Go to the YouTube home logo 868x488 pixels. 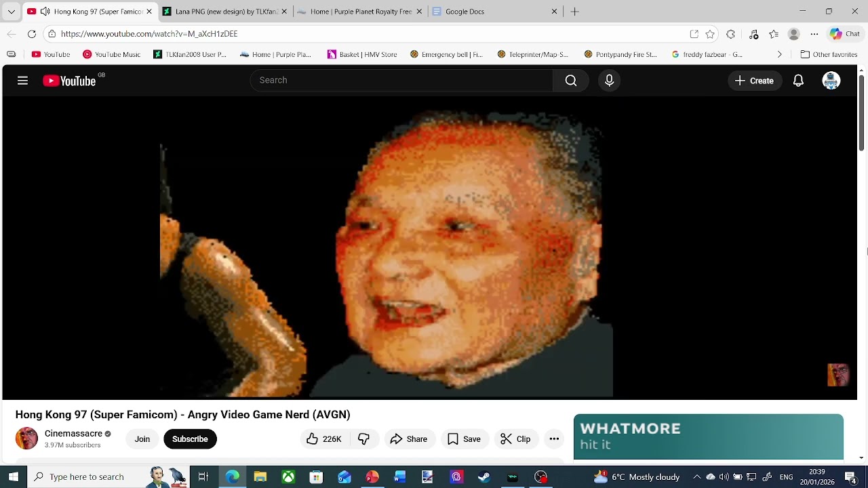pos(70,81)
